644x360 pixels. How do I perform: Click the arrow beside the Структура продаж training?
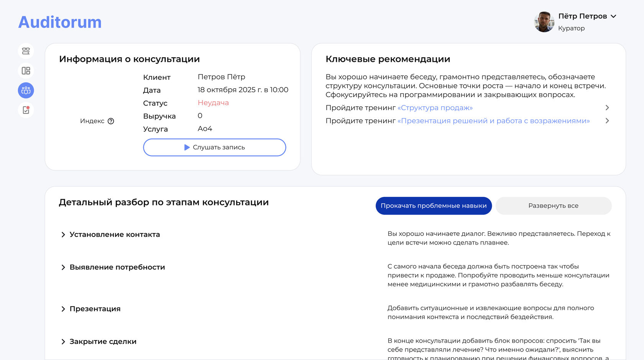[607, 108]
